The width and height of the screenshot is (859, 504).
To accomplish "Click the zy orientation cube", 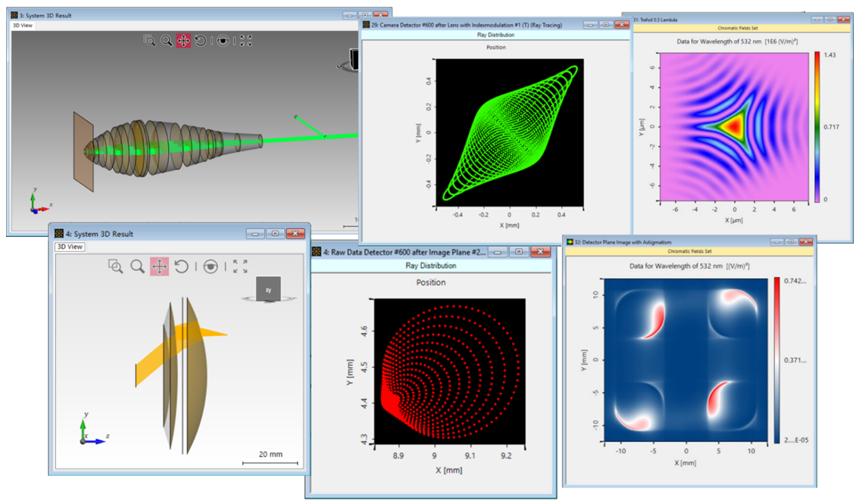I will point(268,289).
